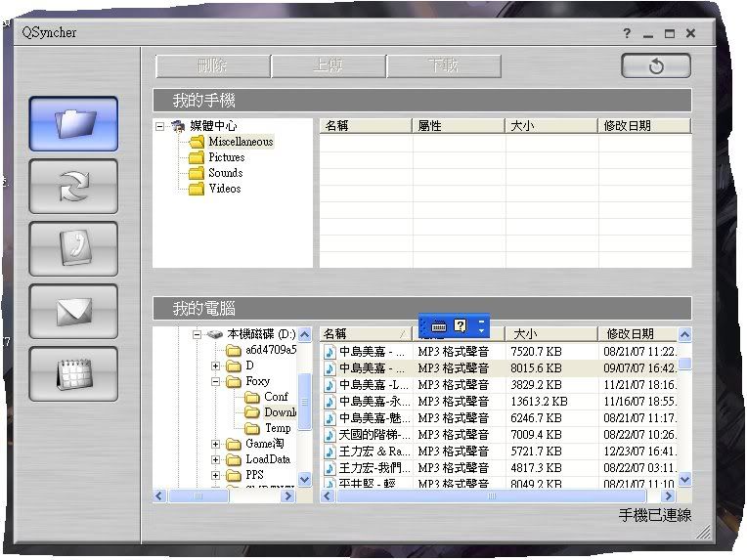Select the 天國的階梯 file row
This screenshot has height=560, width=747.
[500, 435]
